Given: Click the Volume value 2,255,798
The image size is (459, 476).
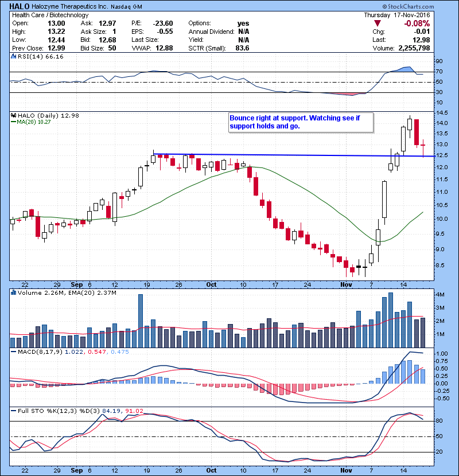Looking at the screenshot, I should (413, 48).
